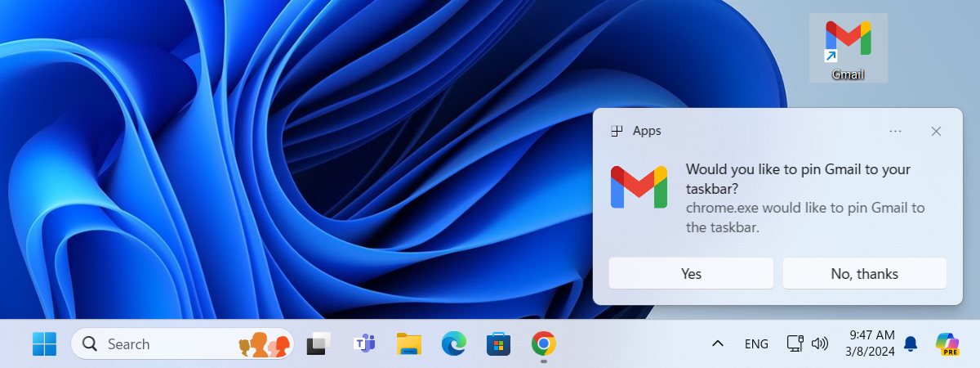Click Yes to pin Gmail
This screenshot has height=368, width=980.
[691, 274]
